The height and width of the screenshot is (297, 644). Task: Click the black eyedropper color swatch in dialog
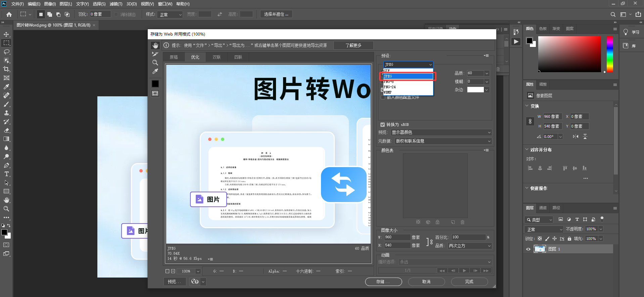(x=155, y=84)
